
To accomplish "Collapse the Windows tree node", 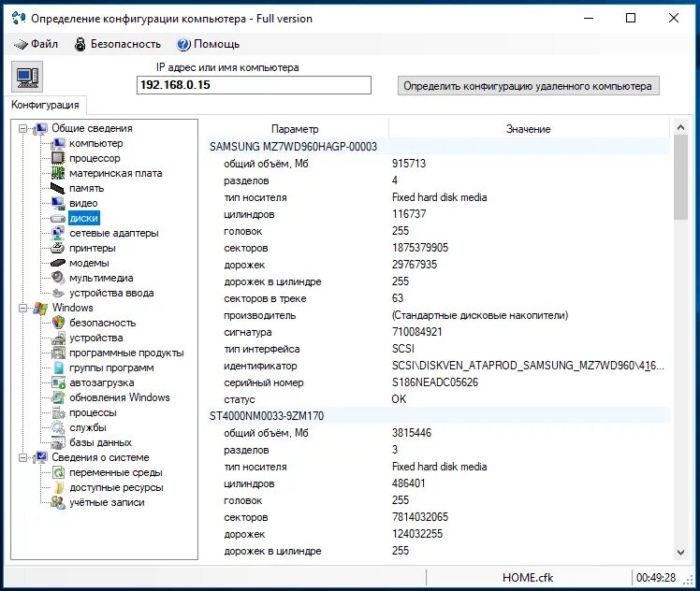I will [x=22, y=309].
